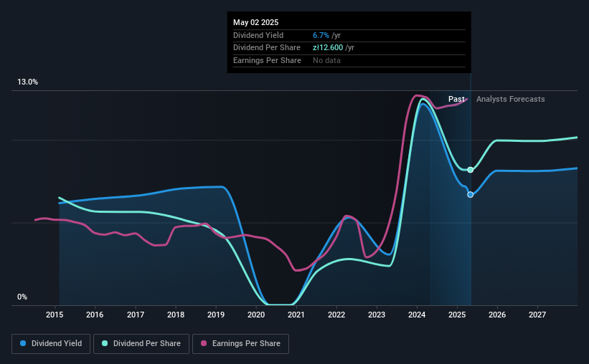The width and height of the screenshot is (589, 364).
Task: Click the 2017 x-axis label
Action: click(135, 315)
